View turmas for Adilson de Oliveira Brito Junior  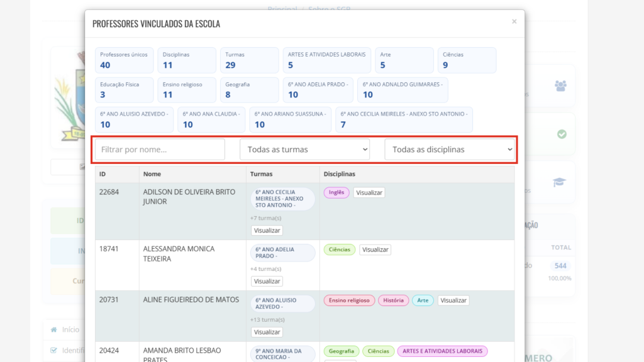pos(267,231)
